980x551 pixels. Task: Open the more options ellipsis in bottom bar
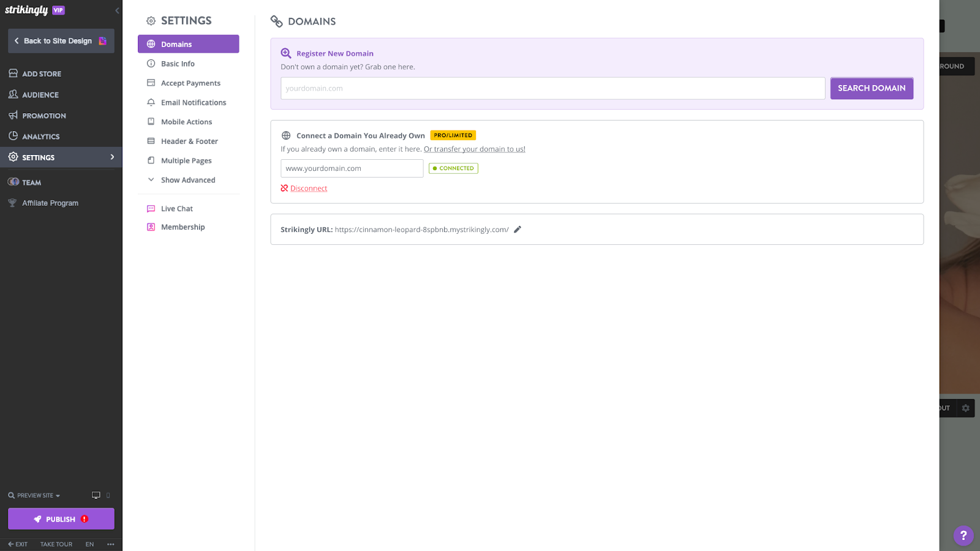111,544
